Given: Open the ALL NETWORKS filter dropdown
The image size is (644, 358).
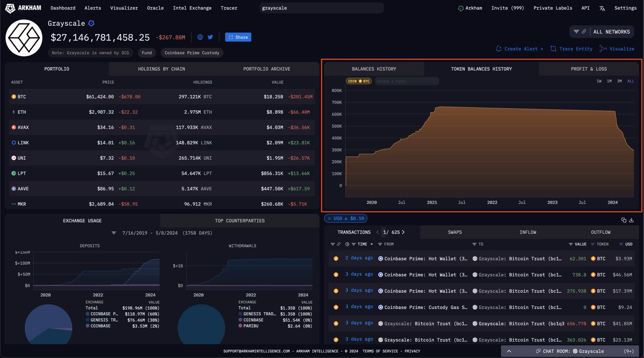Looking at the screenshot, I should coord(611,32).
